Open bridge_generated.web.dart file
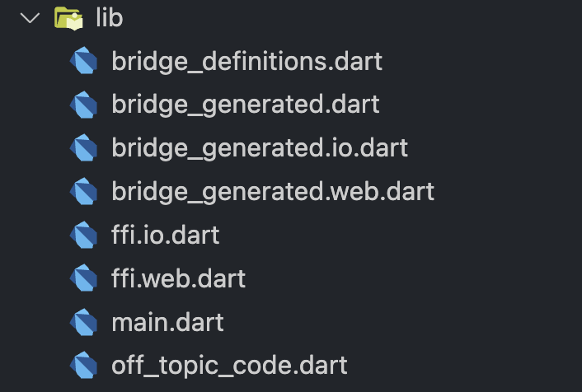 point(273,191)
